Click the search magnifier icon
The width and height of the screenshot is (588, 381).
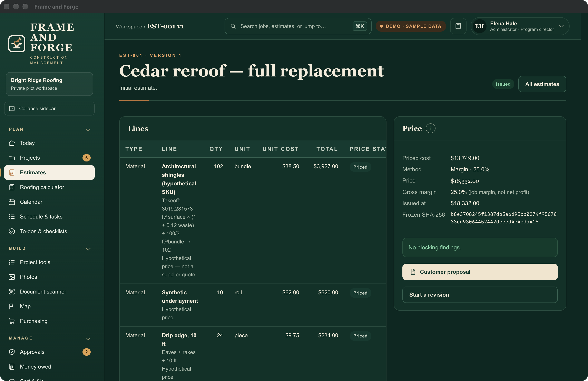pyautogui.click(x=233, y=26)
